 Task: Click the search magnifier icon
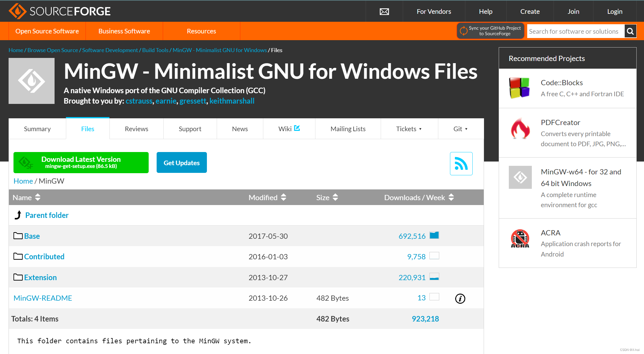pyautogui.click(x=630, y=31)
